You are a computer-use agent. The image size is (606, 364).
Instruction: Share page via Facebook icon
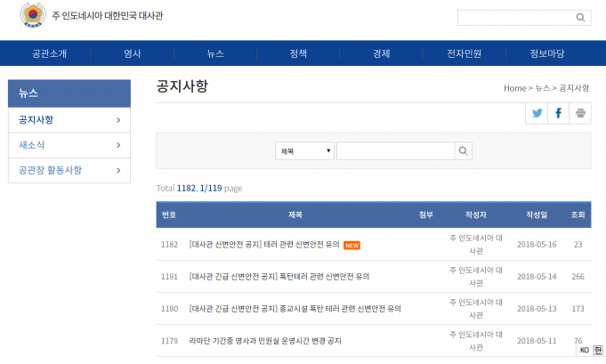pyautogui.click(x=559, y=113)
